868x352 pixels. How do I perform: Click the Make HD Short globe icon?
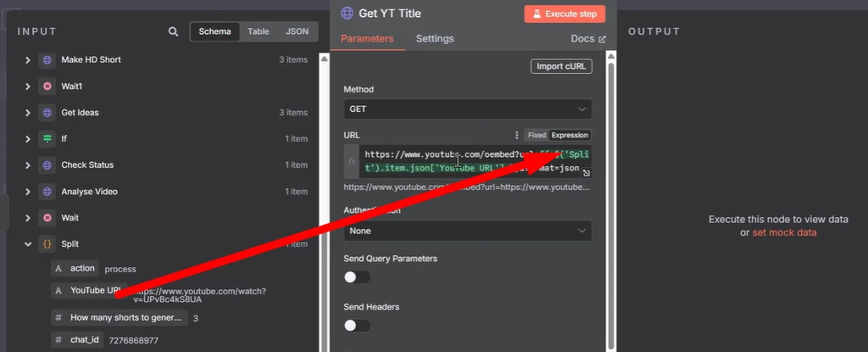pyautogui.click(x=47, y=60)
